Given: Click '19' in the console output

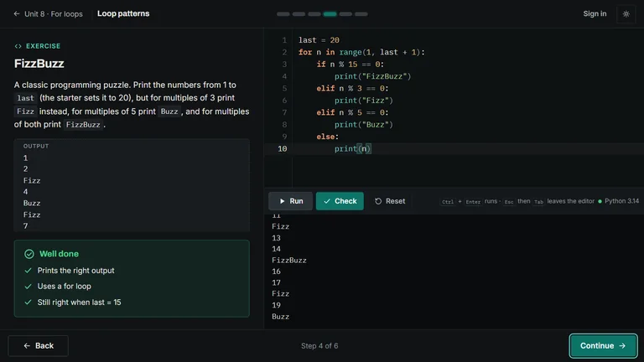Looking at the screenshot, I should click(276, 305).
